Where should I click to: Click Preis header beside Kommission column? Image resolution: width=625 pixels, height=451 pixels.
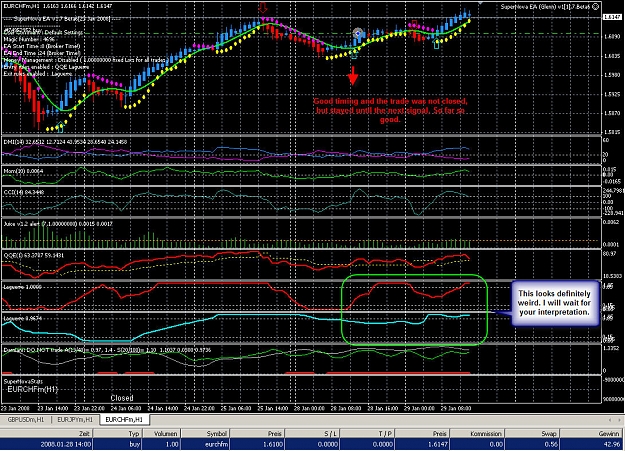(x=422, y=434)
